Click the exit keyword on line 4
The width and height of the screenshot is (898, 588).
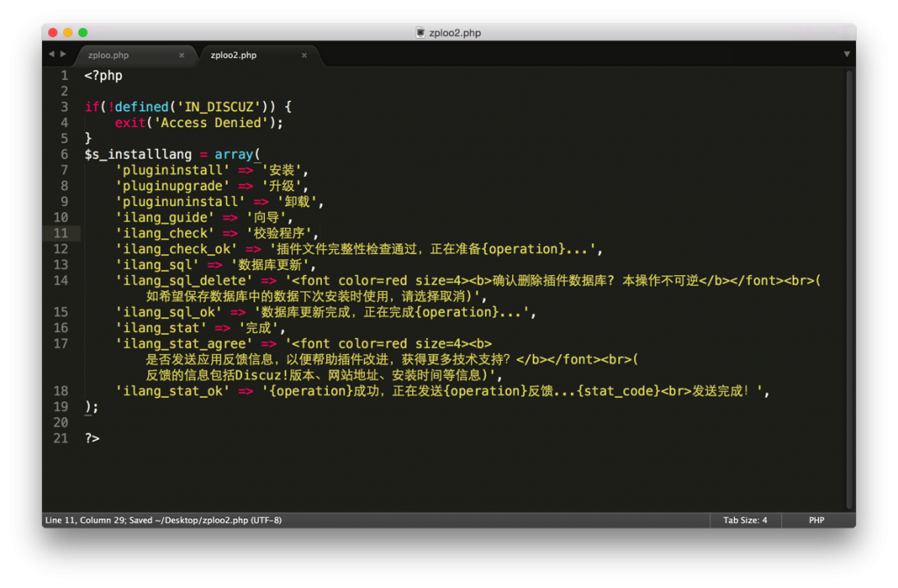[x=130, y=123]
